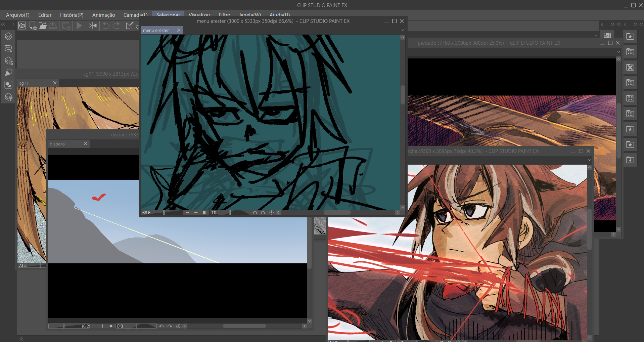644x342 pixels.
Task: Click the Flip Horizontal toolbar icon
Action: 93,26
